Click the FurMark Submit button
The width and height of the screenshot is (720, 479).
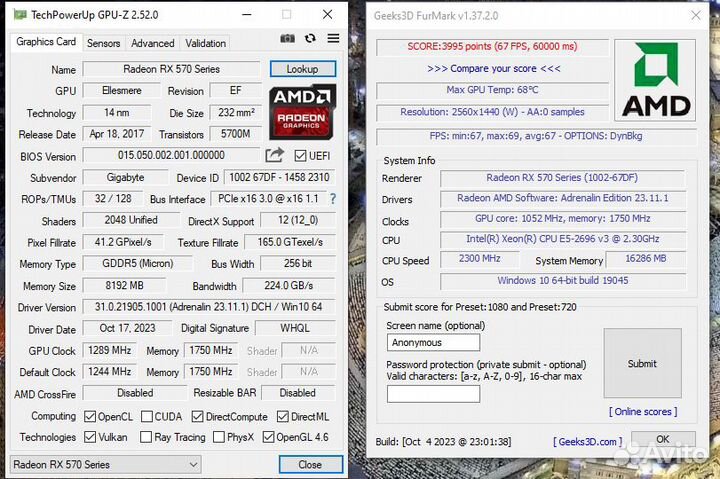click(x=642, y=363)
